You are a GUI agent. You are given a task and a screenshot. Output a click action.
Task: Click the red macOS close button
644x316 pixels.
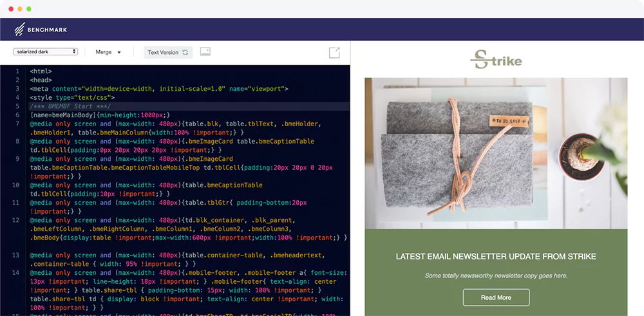[11, 9]
